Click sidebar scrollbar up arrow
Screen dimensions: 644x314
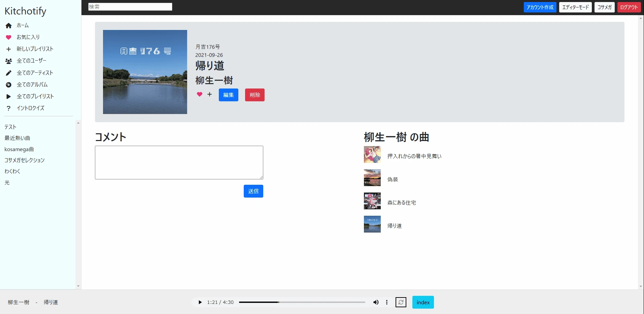(x=78, y=123)
